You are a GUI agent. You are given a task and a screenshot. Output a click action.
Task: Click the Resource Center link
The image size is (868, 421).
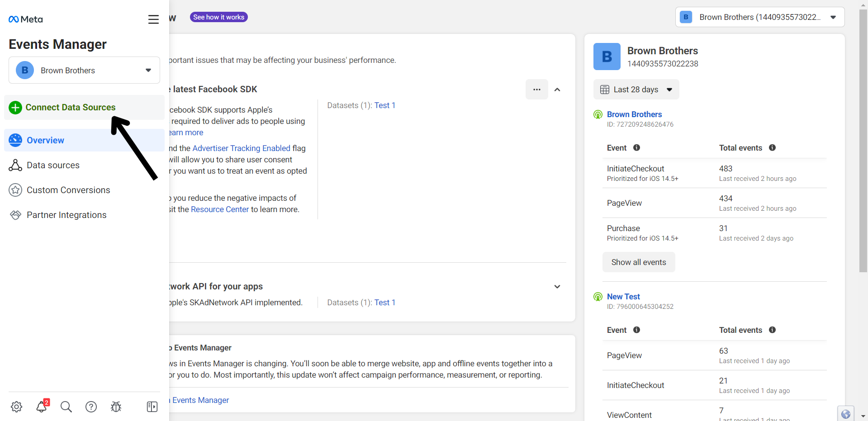220,209
